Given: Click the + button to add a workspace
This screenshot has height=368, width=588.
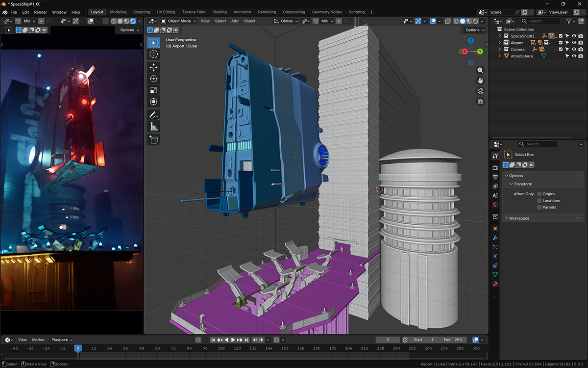Looking at the screenshot, I should [x=371, y=12].
